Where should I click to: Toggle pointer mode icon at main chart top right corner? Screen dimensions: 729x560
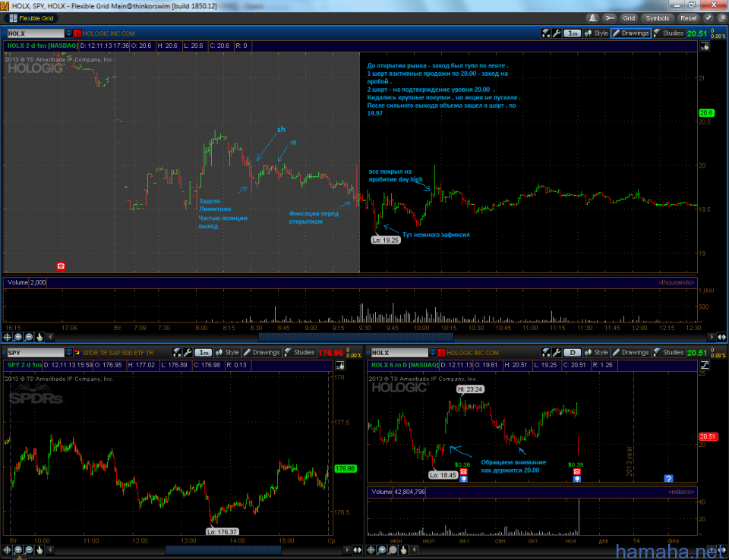(705, 46)
